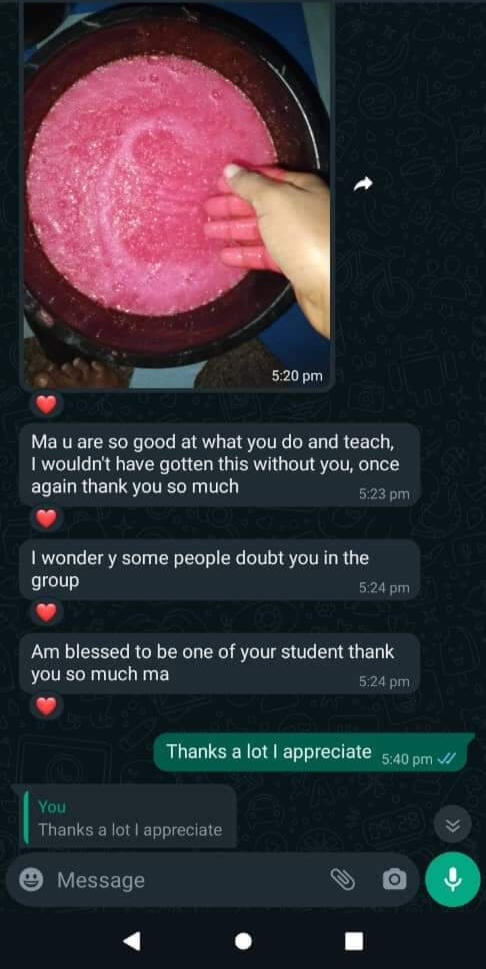The height and width of the screenshot is (969, 486).
Task: Tap heart reaction under "Ma u are so good" message
Action: [x=46, y=518]
